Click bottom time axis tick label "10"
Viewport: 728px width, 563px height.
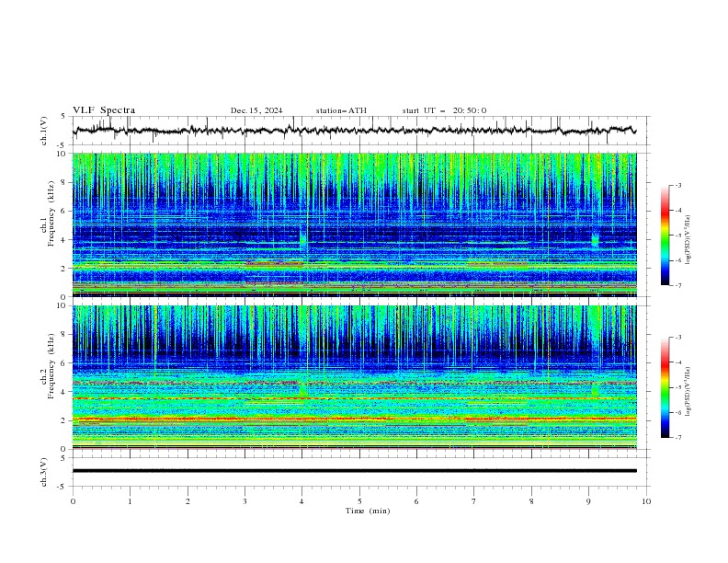pos(646,501)
